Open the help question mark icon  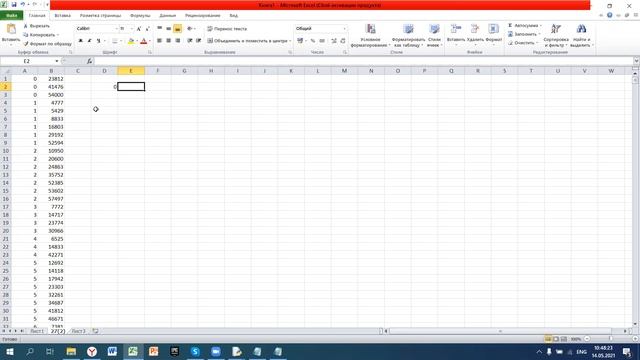click(x=609, y=15)
